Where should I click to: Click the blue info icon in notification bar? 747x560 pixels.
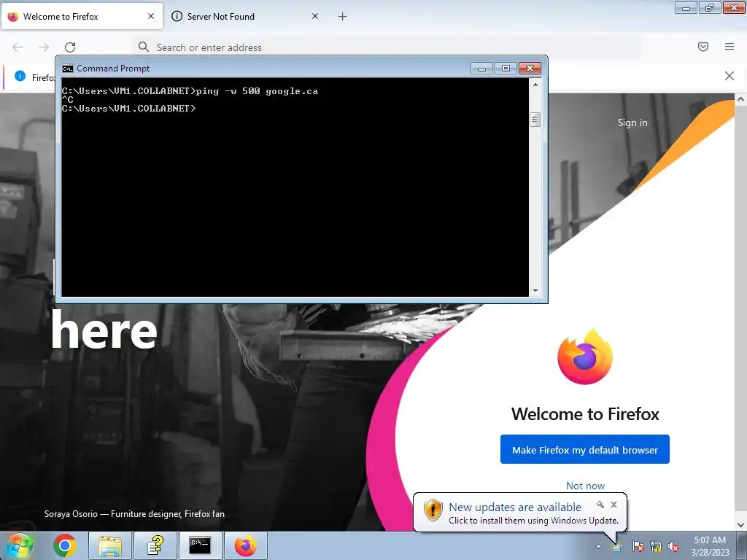click(20, 76)
